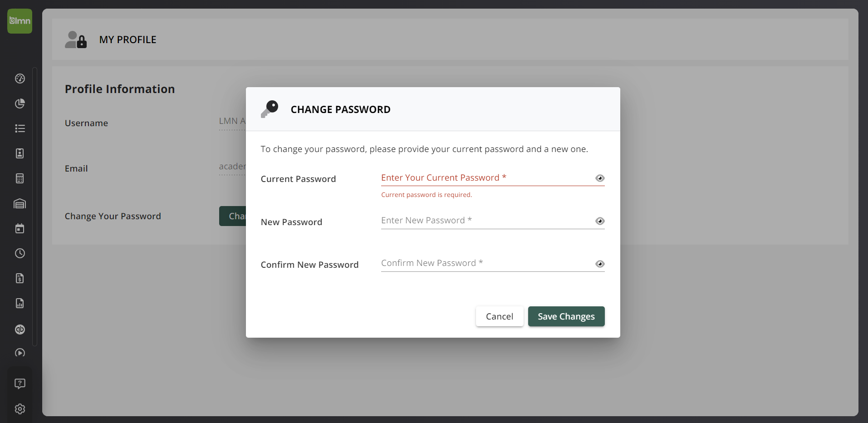Viewport: 868px width, 423px height.
Task: Show the Current Password text with the eye toggle
Action: (x=600, y=178)
